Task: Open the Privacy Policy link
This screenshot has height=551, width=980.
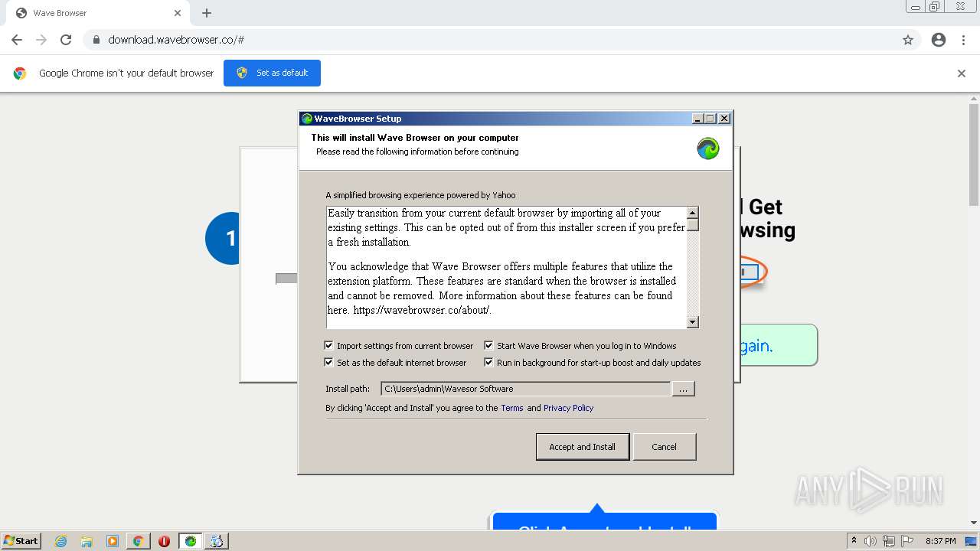Action: (568, 408)
